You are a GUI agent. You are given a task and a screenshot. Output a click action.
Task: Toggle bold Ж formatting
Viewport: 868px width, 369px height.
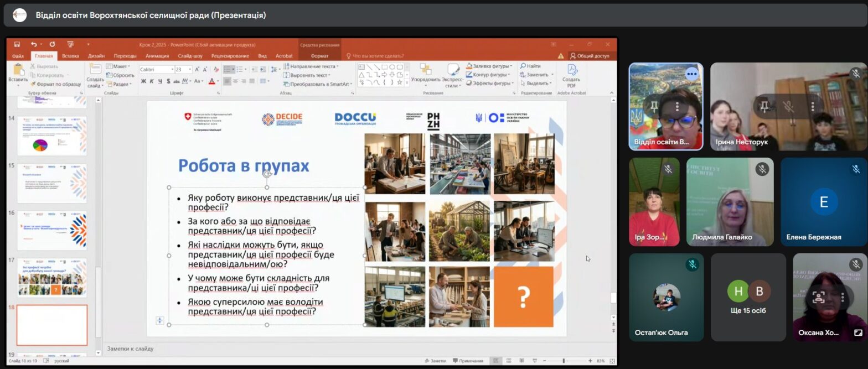tap(143, 81)
